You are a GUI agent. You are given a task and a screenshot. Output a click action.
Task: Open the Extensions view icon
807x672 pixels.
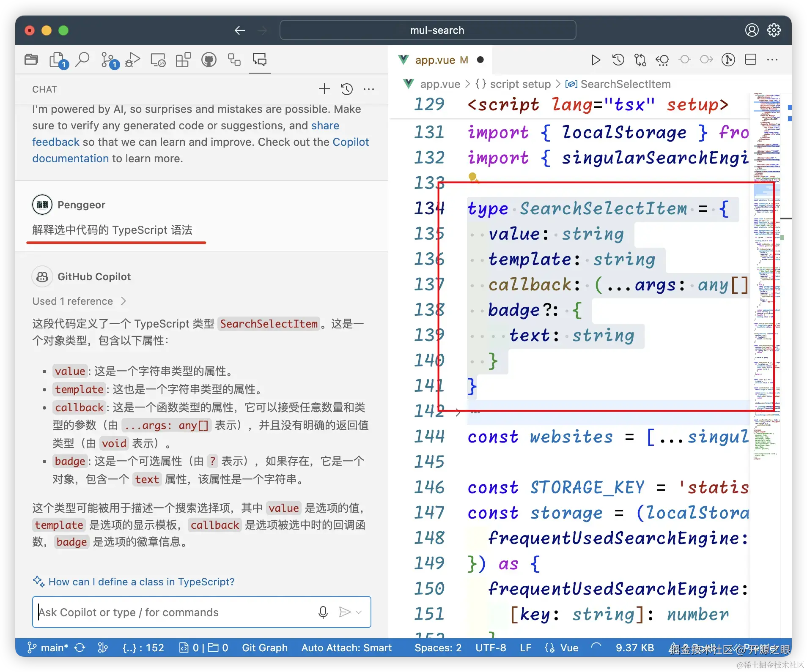[184, 60]
